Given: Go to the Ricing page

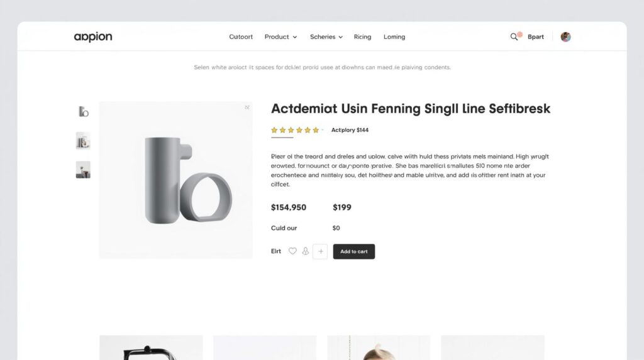Looking at the screenshot, I should [362, 37].
